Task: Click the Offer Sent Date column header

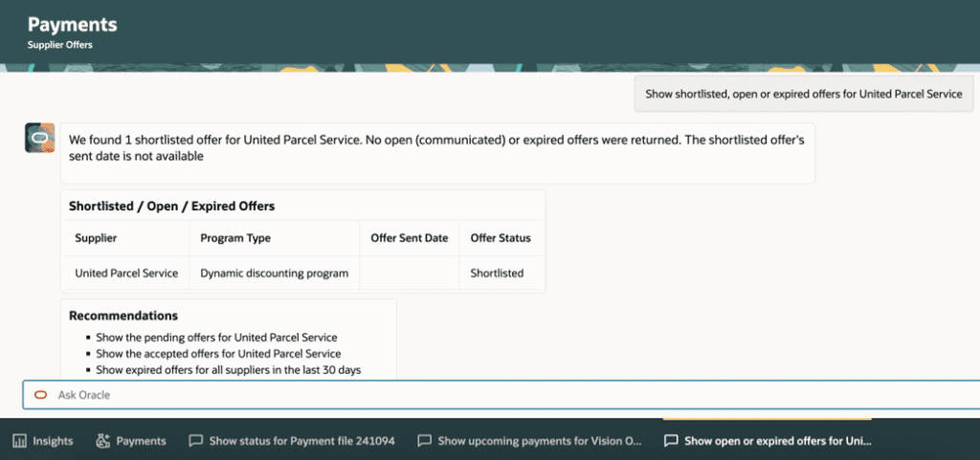Action: pos(409,238)
